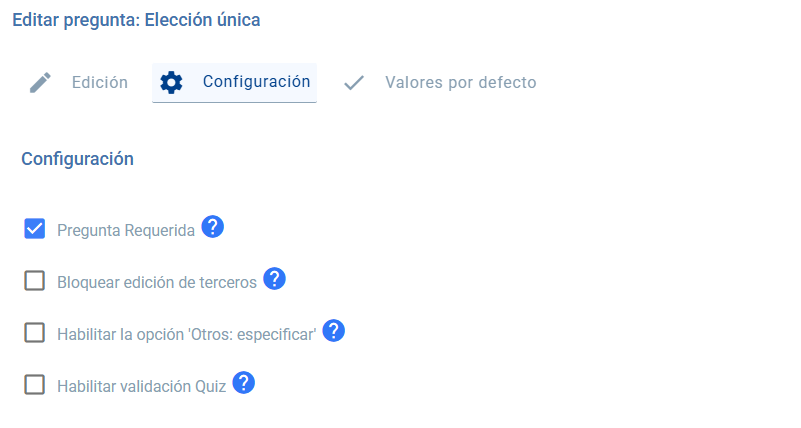
Task: Open help for Bloquear edición de terceros
Action: pyautogui.click(x=275, y=279)
